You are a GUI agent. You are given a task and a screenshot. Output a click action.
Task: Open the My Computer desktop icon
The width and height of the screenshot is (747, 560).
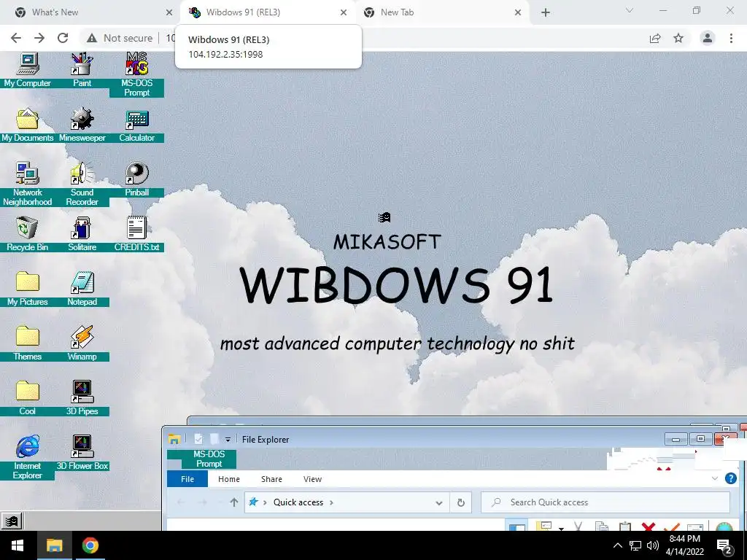click(x=27, y=70)
